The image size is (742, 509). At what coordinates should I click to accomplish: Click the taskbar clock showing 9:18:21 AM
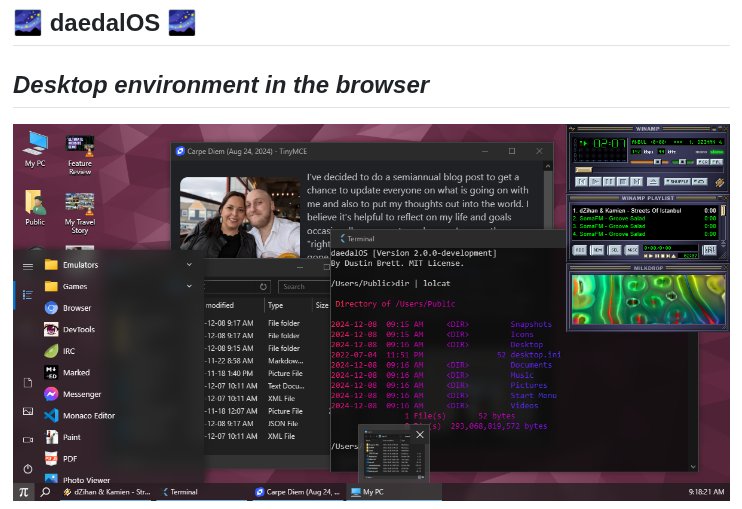coord(706,492)
